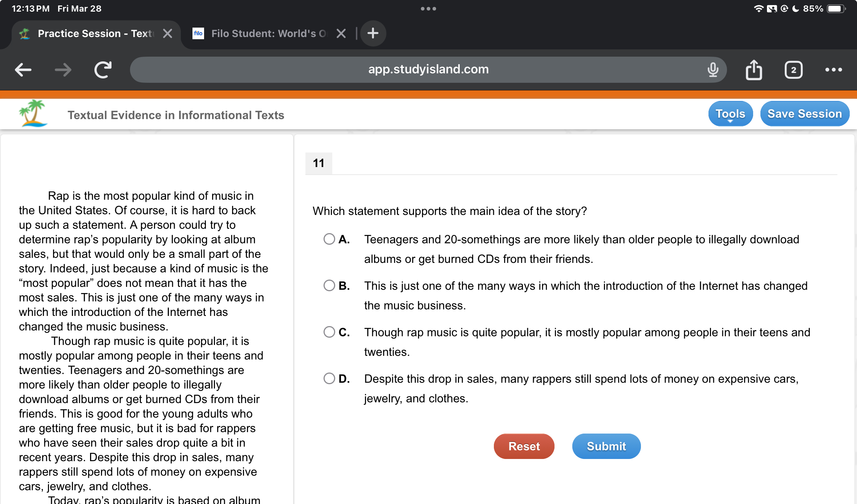Select answer choice A radio button
This screenshot has width=857, height=504.
coord(329,239)
